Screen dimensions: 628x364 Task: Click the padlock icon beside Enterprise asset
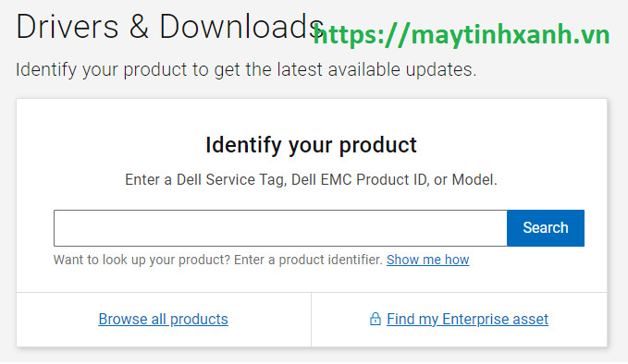coord(375,319)
